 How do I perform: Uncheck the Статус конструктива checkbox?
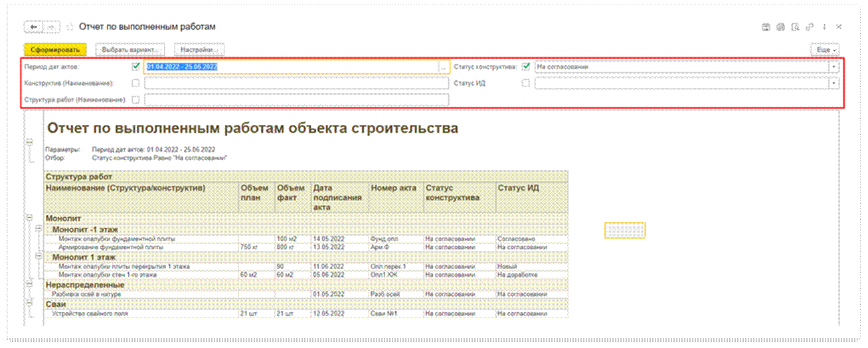(x=526, y=66)
